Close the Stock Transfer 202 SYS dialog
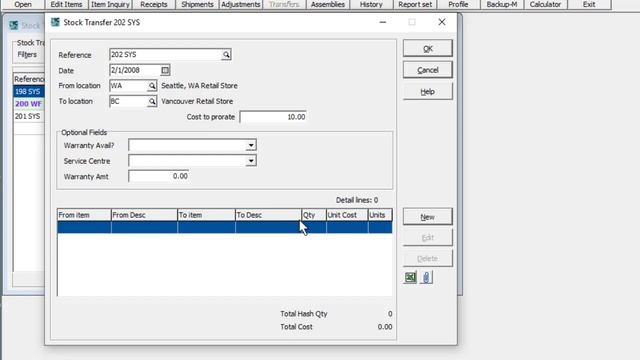Screen dimensions: 640x360 pyautogui.click(x=442, y=22)
